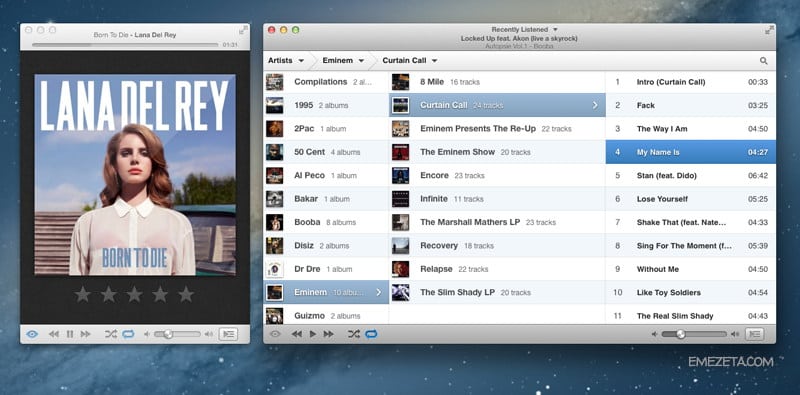Expand chevron on Eminem artist row

point(379,292)
